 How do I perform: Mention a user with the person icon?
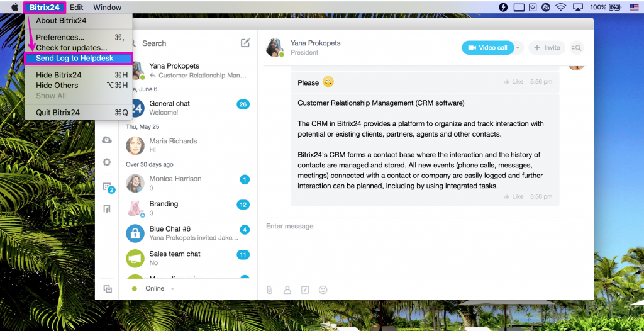click(x=287, y=289)
